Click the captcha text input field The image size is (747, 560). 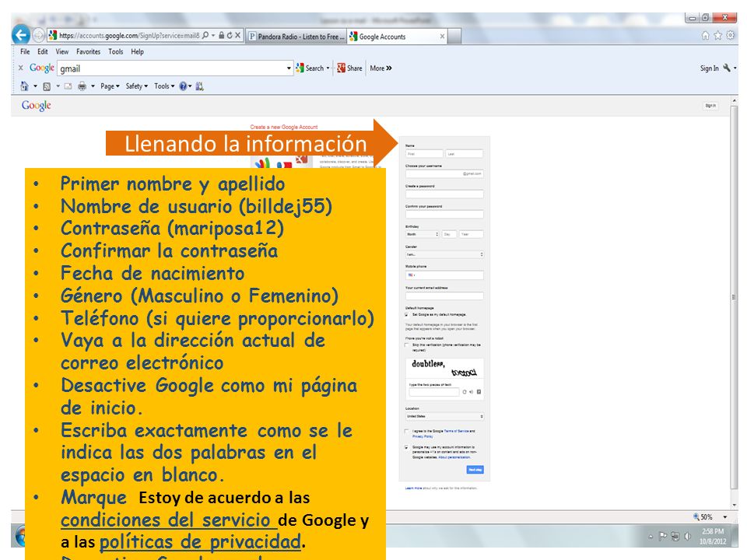(x=433, y=392)
